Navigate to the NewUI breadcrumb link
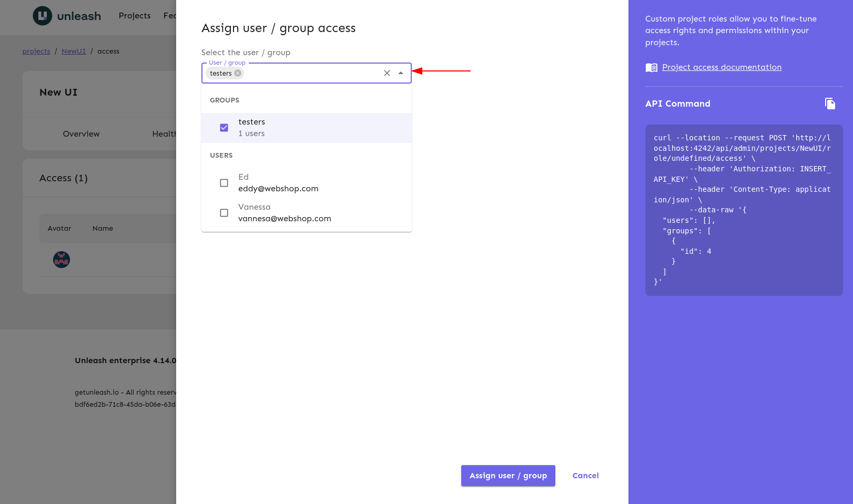Screen dimensions: 853x504 coord(74,52)
